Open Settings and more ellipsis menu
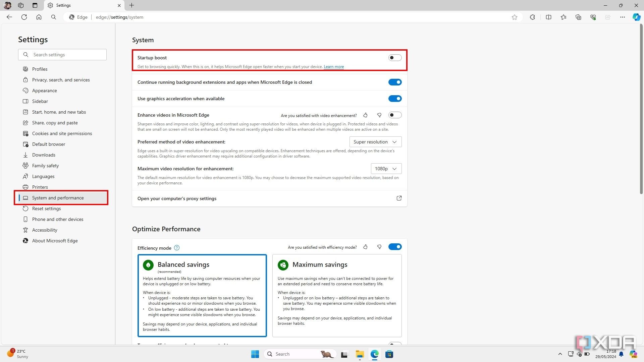Screen dimensions: 644x362 [623, 17]
